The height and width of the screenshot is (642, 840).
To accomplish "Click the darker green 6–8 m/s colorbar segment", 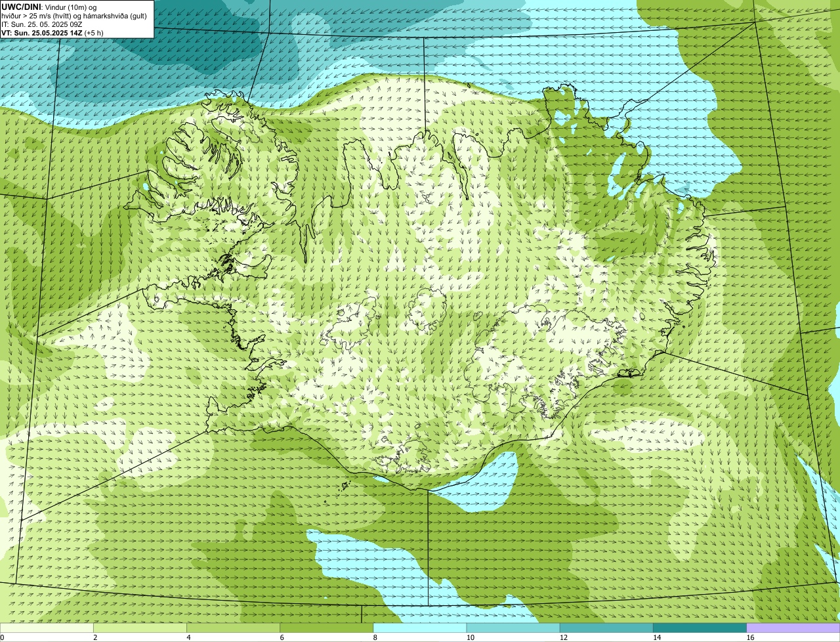I will pos(327,628).
